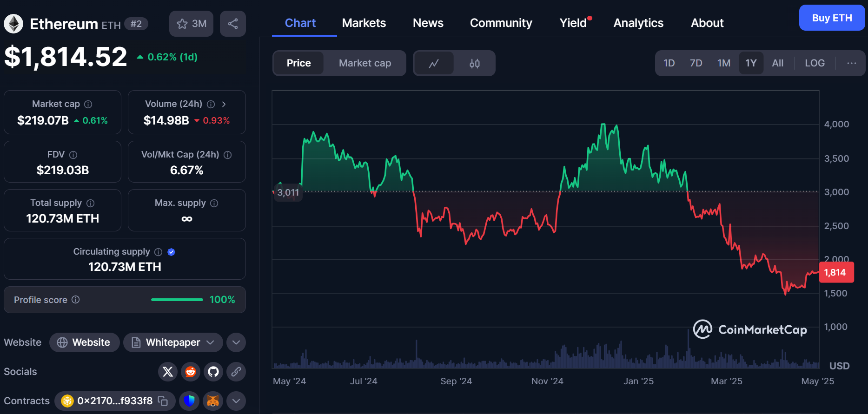Switch chart to Market cap view
The image size is (868, 414).
pyautogui.click(x=364, y=63)
